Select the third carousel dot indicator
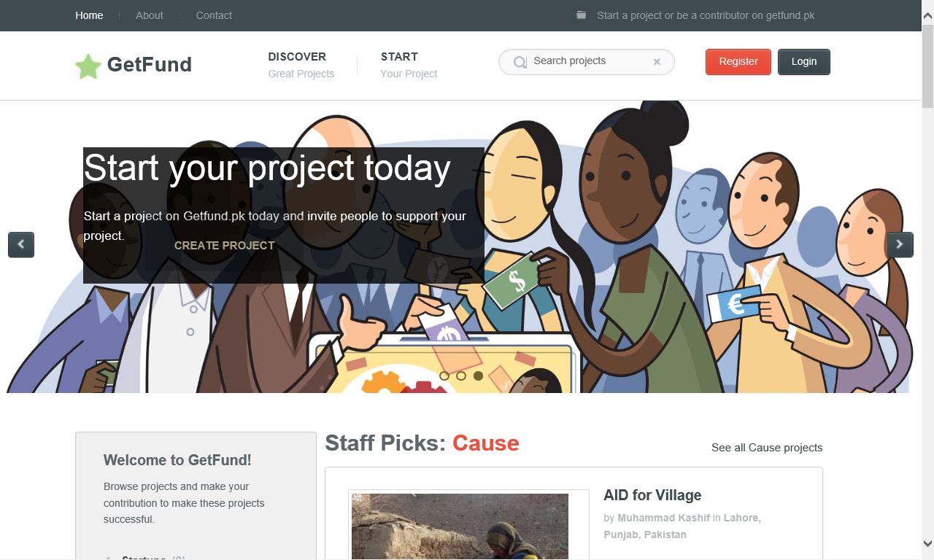934x560 pixels. tap(478, 376)
